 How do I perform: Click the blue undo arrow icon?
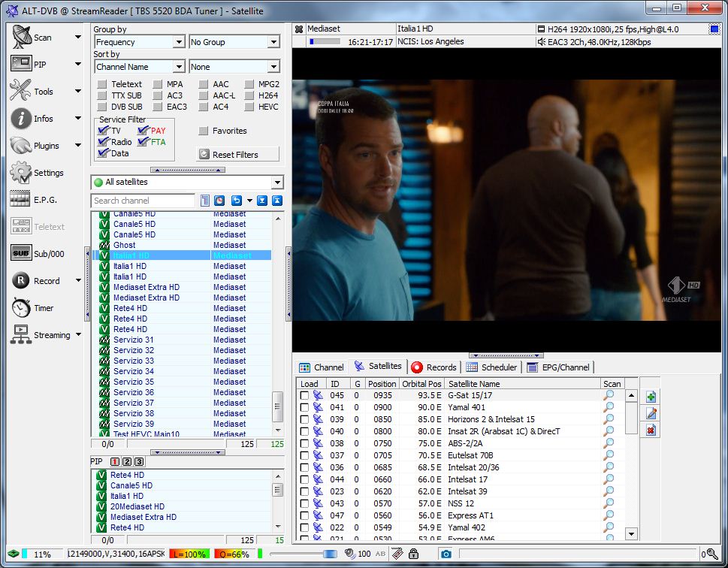click(x=237, y=200)
